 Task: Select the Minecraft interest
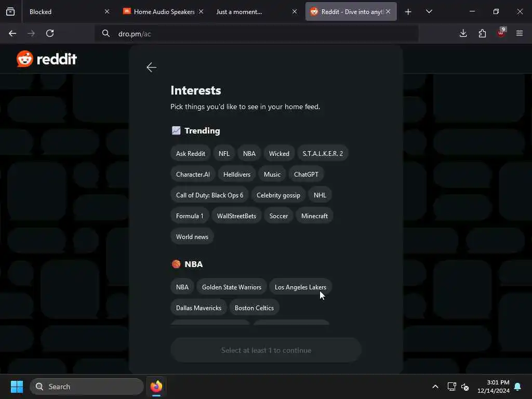[314, 216]
